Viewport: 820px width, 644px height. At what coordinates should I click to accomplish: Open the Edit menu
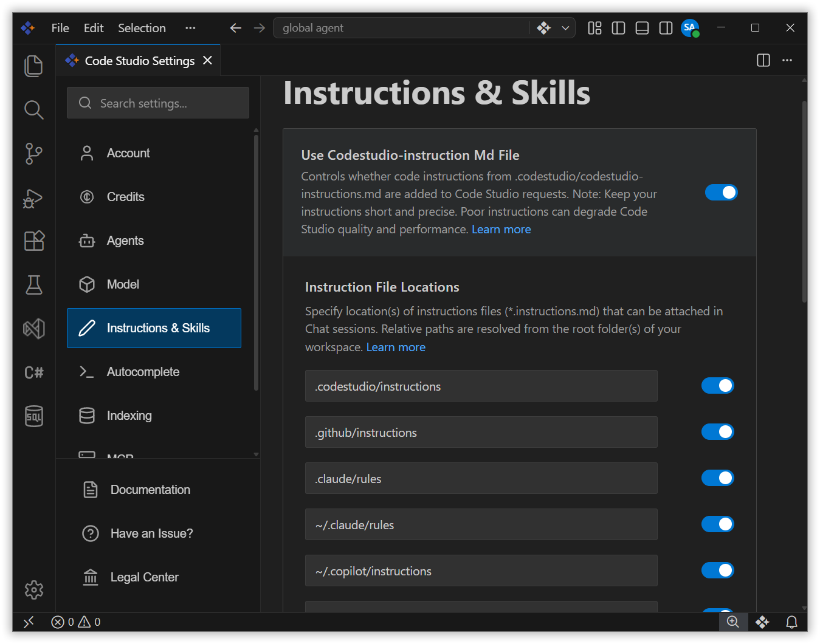point(94,28)
